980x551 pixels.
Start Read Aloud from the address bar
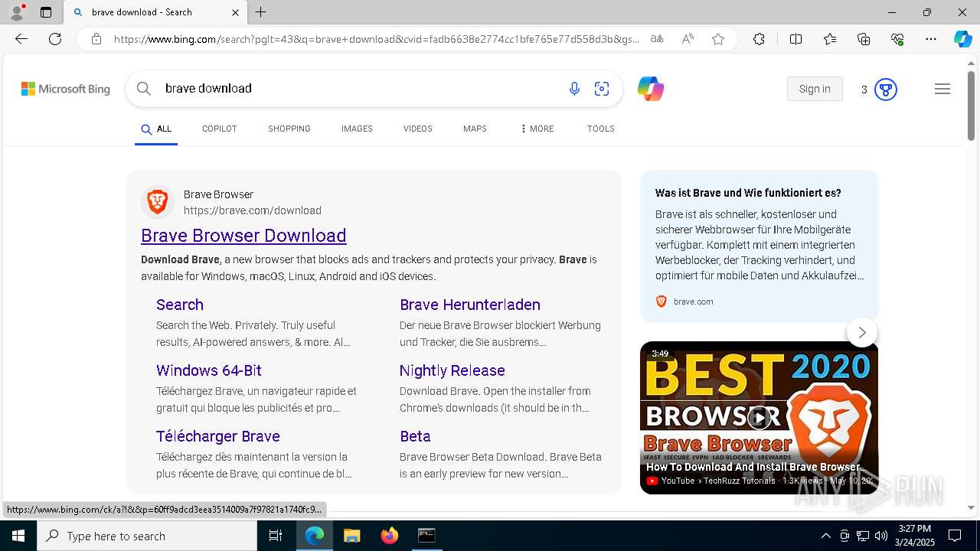point(688,39)
